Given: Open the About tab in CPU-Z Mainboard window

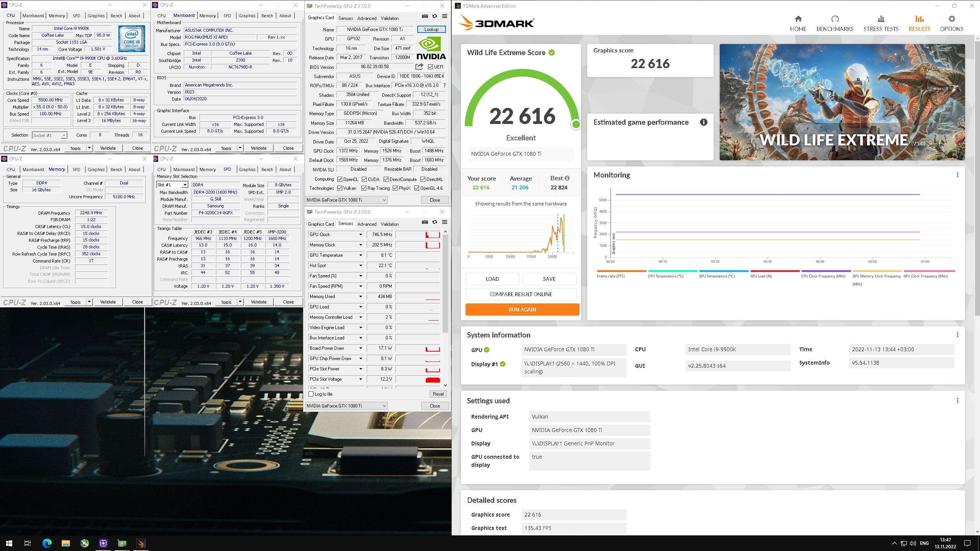Looking at the screenshot, I should (285, 16).
